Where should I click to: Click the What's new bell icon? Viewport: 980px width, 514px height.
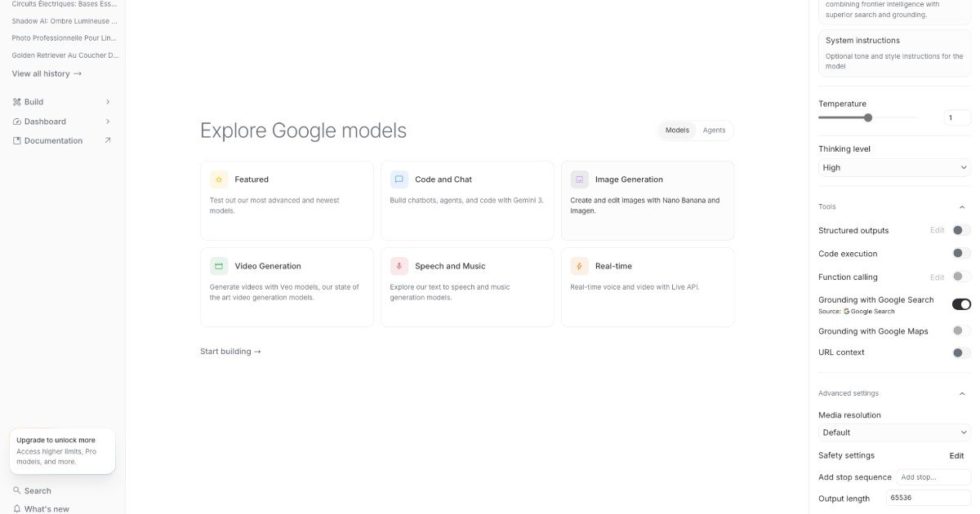(16, 508)
